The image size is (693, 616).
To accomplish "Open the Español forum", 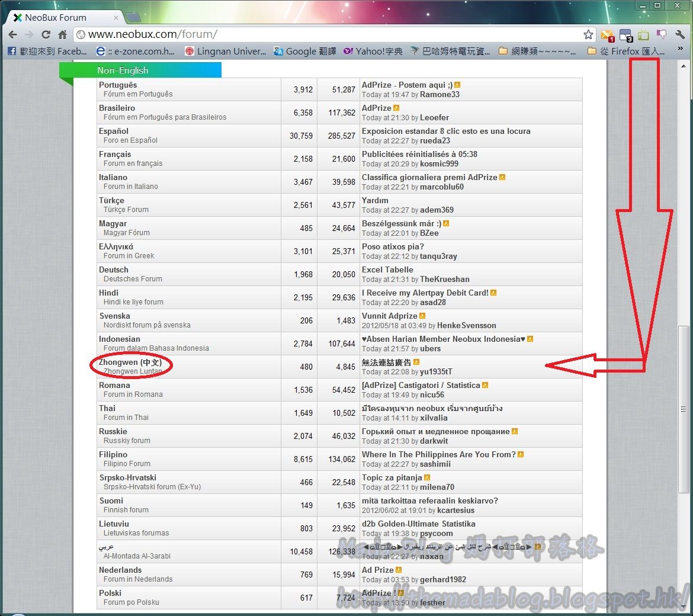I will [114, 131].
